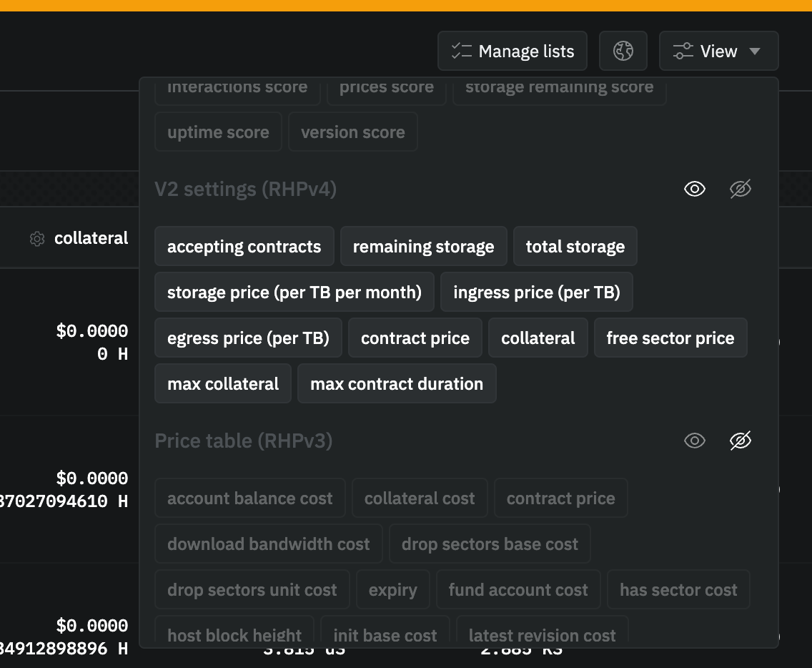Enable the expiry column

tap(392, 589)
